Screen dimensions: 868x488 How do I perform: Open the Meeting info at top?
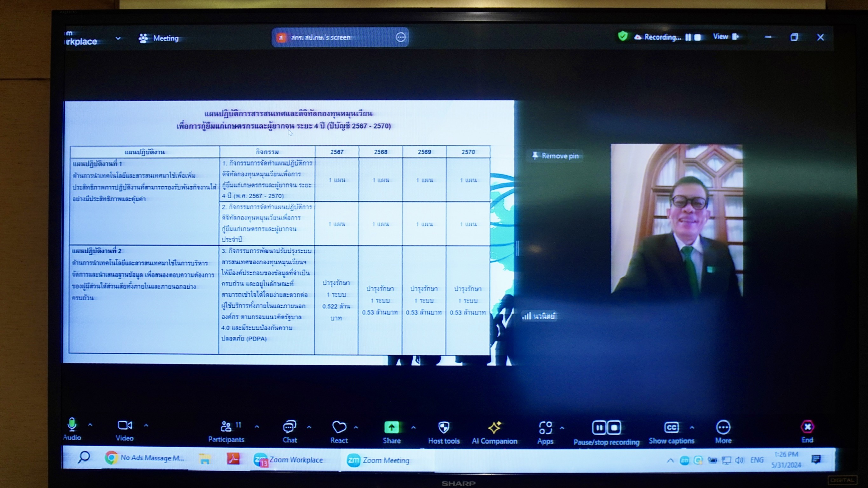click(x=158, y=38)
